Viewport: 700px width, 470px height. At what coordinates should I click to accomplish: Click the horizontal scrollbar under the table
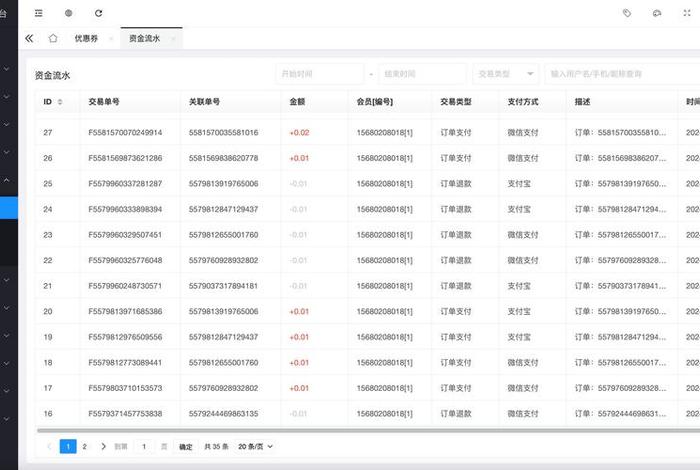click(x=368, y=431)
